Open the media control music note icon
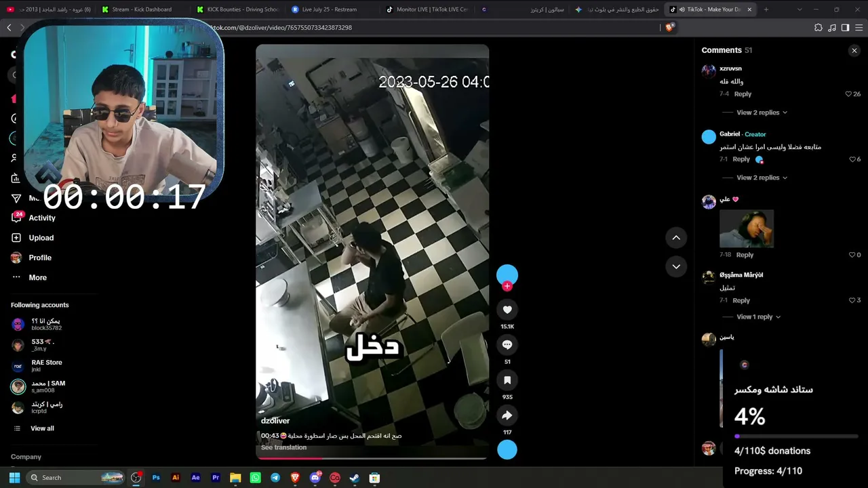This screenshot has width=868, height=488. point(832,28)
